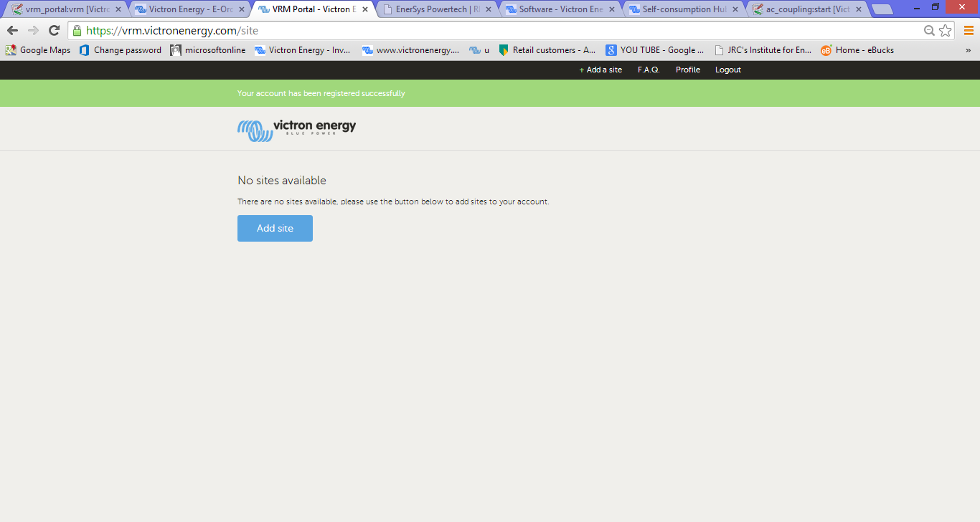980x522 pixels.
Task: Click zoom magnifier icon in address bar
Action: pyautogui.click(x=929, y=31)
